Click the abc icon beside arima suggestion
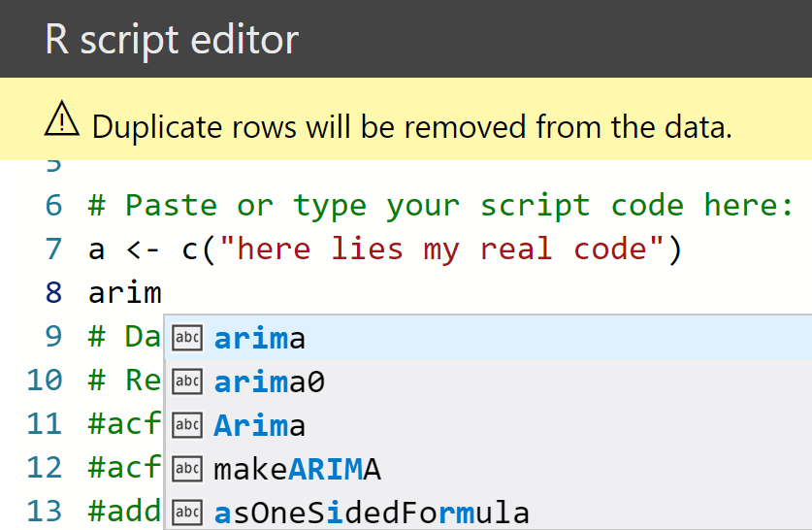 click(x=186, y=338)
